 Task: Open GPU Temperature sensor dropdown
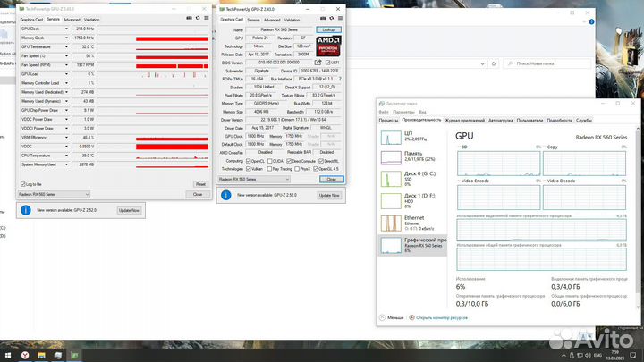coord(66,46)
